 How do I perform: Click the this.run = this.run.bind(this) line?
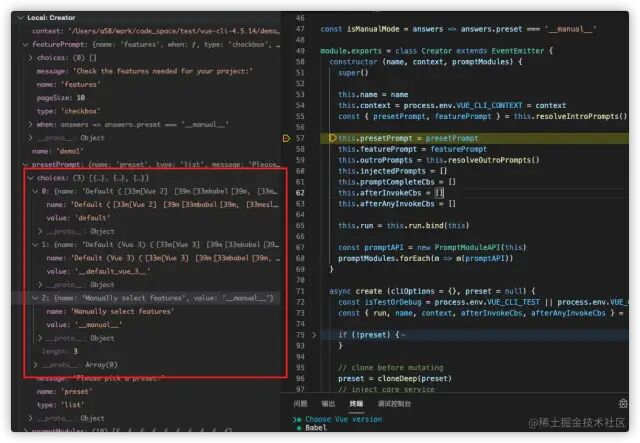(404, 225)
